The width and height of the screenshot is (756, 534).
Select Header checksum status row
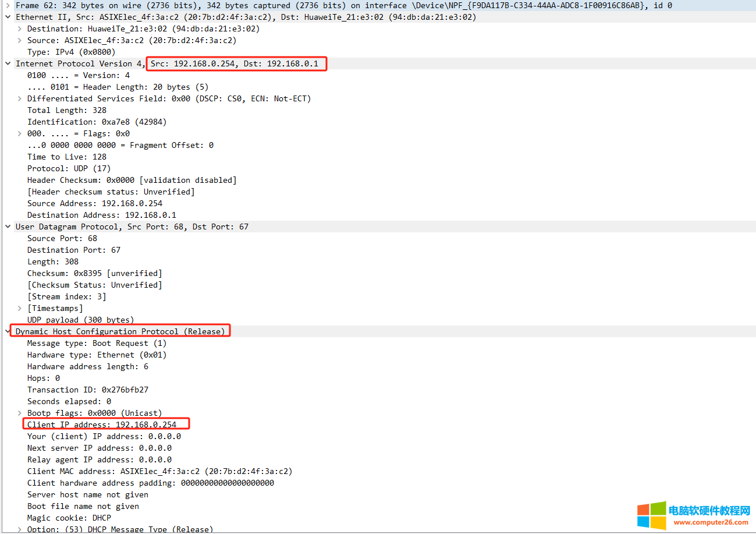(111, 192)
